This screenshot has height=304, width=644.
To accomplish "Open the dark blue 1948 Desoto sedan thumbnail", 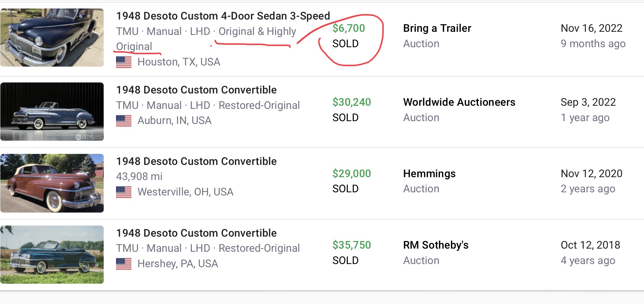I will [52, 37].
